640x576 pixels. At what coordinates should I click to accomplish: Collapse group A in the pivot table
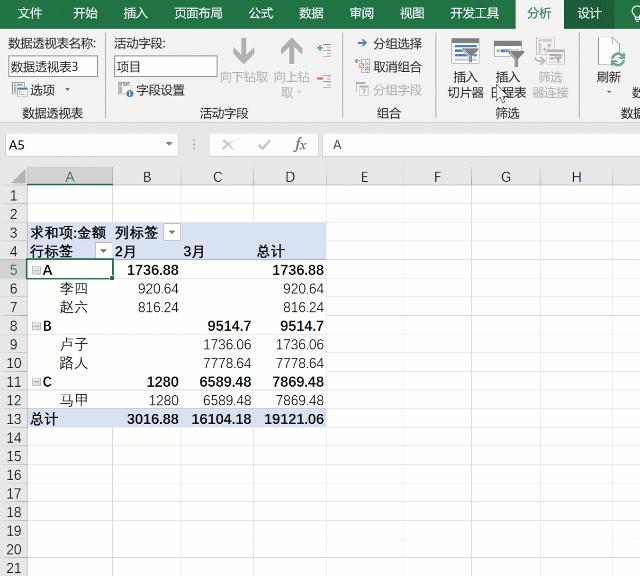click(36, 270)
